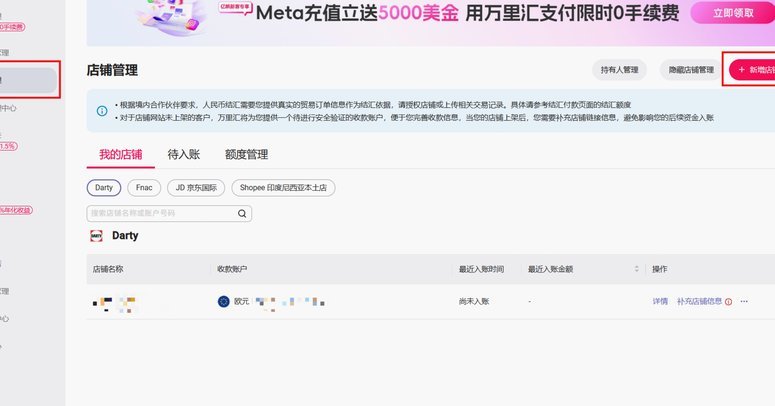Viewport: 775px width, 406px height.
Task: Switch to 我的店铺 tab
Action: coord(121,154)
